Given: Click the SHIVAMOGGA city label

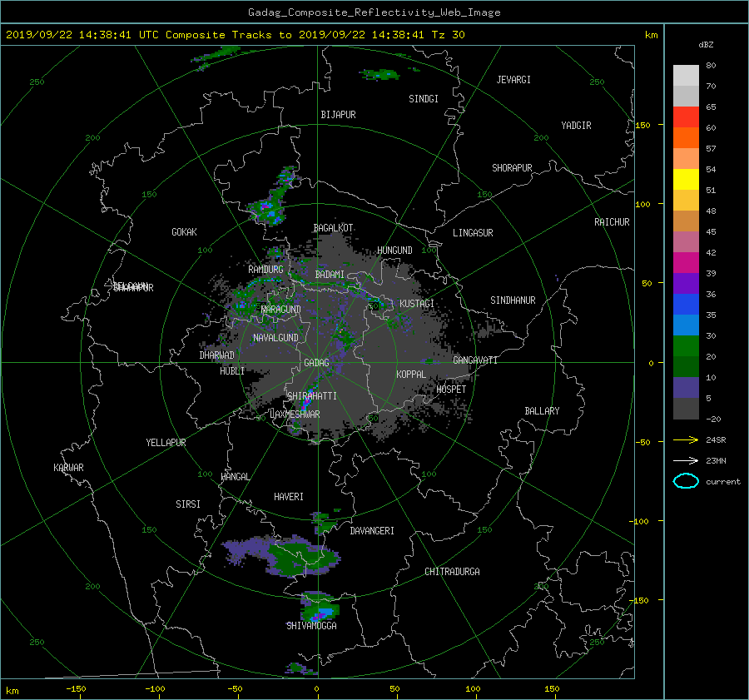Looking at the screenshot, I should (x=311, y=625).
